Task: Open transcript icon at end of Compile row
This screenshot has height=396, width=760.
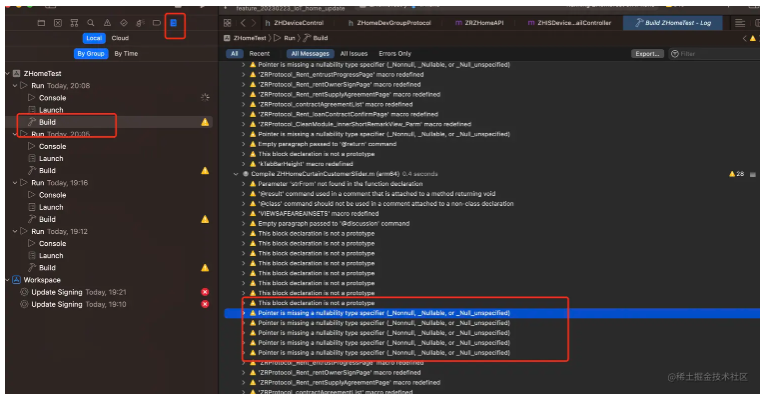Action: (x=753, y=174)
